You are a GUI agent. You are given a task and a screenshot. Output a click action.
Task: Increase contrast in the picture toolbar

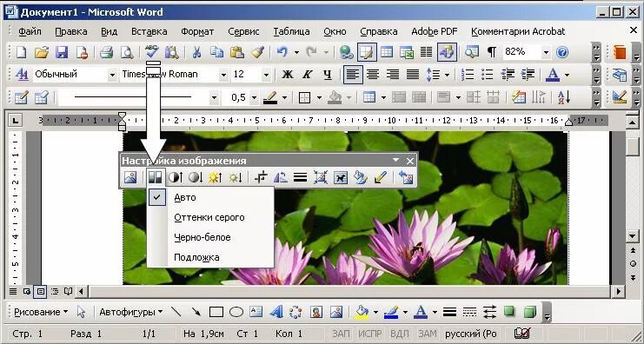click(x=176, y=178)
